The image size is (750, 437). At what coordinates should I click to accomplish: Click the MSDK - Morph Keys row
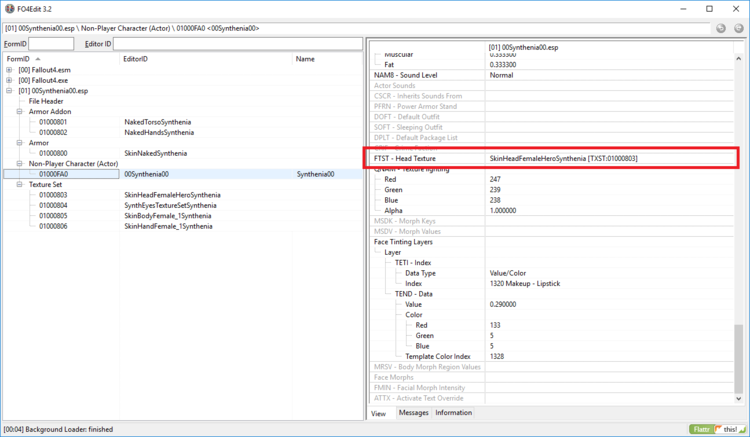pos(551,221)
